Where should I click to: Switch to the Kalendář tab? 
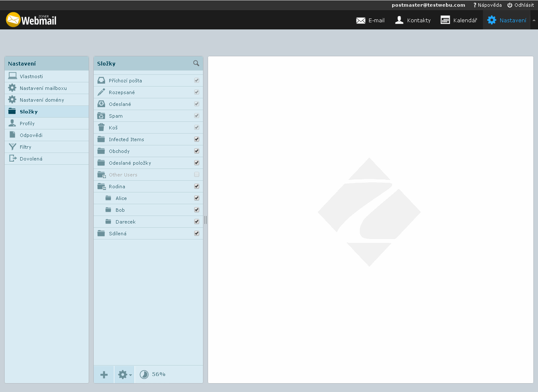[459, 20]
